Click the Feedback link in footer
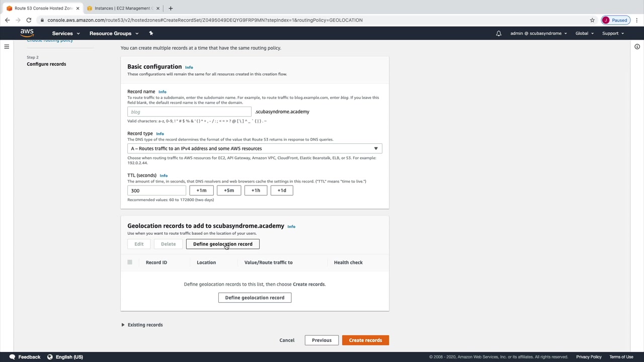The width and height of the screenshot is (644, 362). pyautogui.click(x=29, y=357)
